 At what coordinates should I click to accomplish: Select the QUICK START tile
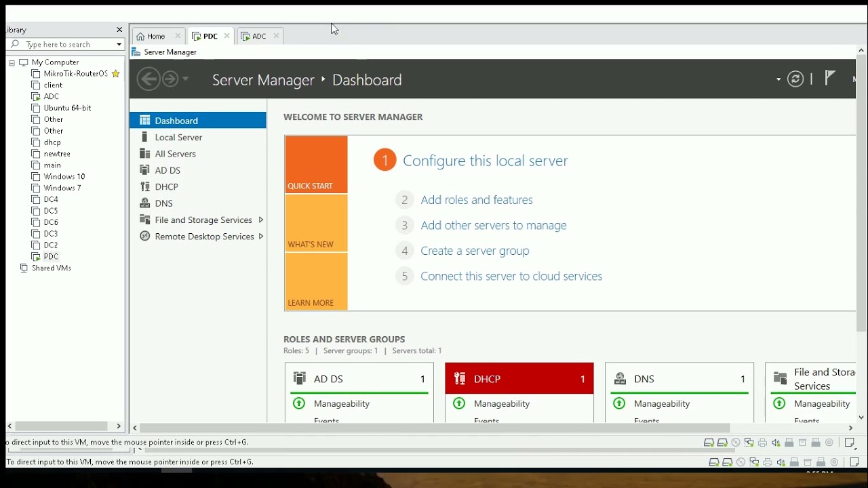click(316, 165)
